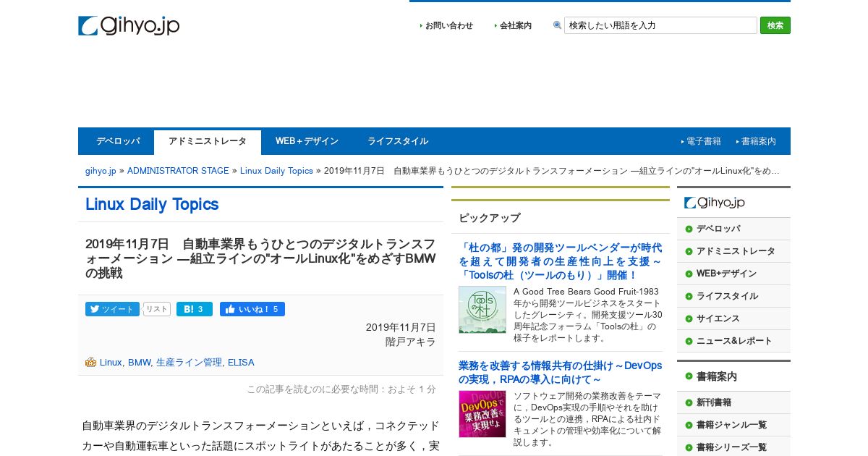868x456 pixels.
Task: Click the Tools no Mori thumbnail
Action: [482, 309]
